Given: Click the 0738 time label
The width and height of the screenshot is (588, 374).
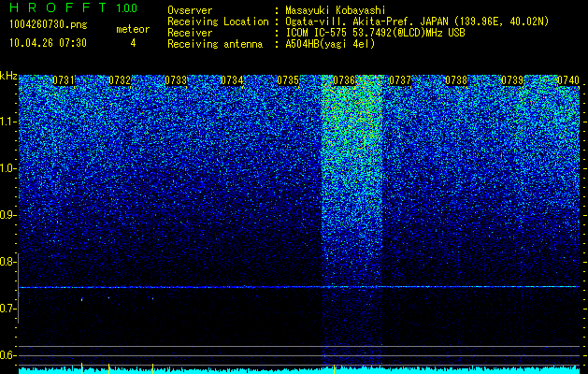Looking at the screenshot, I should pos(456,80).
